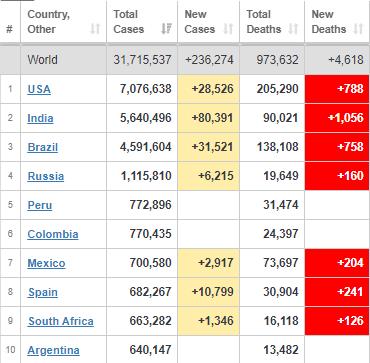Image resolution: width=370 pixels, height=363 pixels.
Task: Open the Brazil country link
Action: tap(43, 147)
